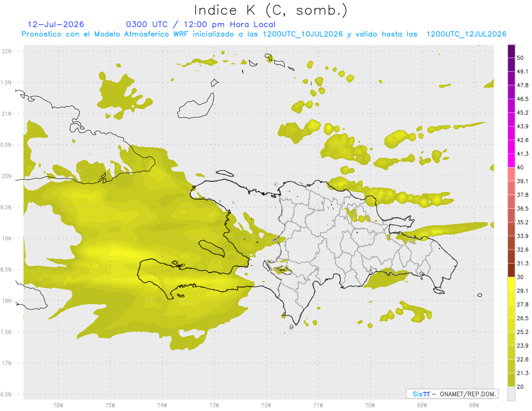Click the '25.2' color scale label
This screenshot has width=532, height=411.
(522, 332)
